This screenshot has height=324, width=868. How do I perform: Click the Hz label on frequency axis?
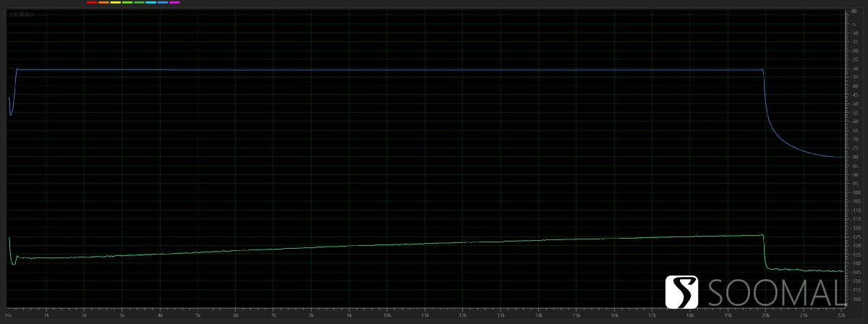pos(9,315)
